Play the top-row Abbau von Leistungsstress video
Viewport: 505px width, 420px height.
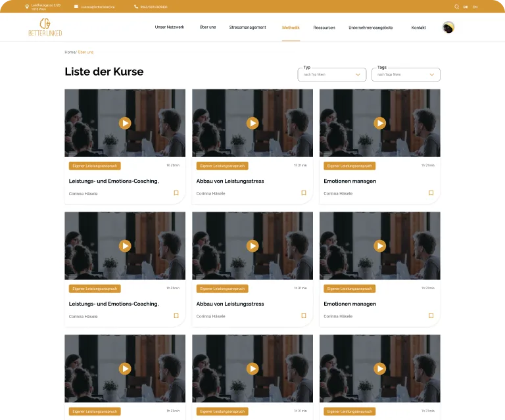tap(252, 123)
